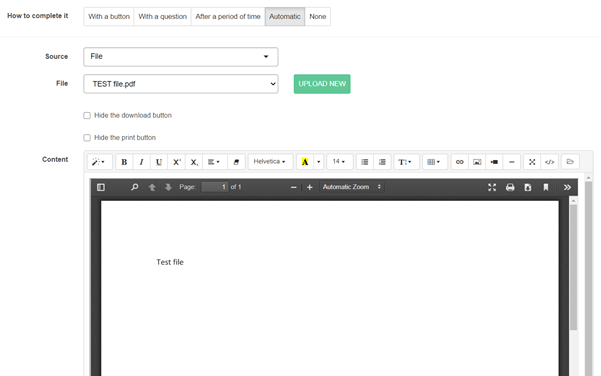Insert a picture with the image icon
The height and width of the screenshot is (376, 601).
coord(477,162)
